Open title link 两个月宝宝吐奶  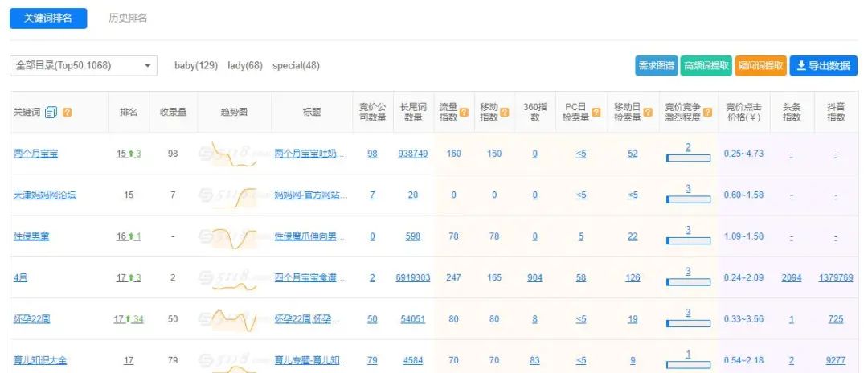(x=311, y=154)
